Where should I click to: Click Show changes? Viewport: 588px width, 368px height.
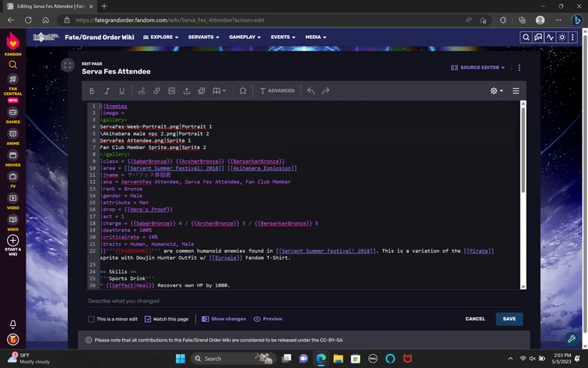pos(224,319)
